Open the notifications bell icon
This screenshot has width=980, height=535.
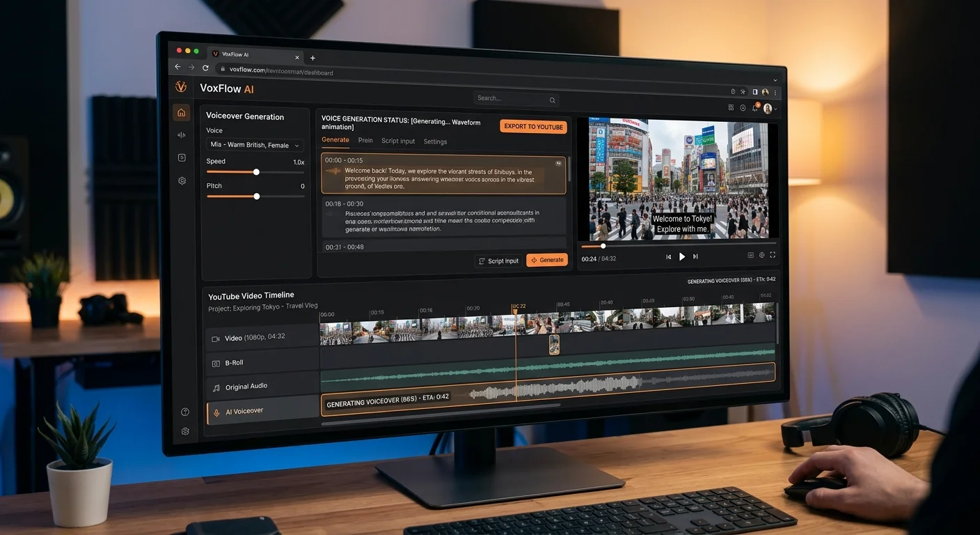click(755, 108)
